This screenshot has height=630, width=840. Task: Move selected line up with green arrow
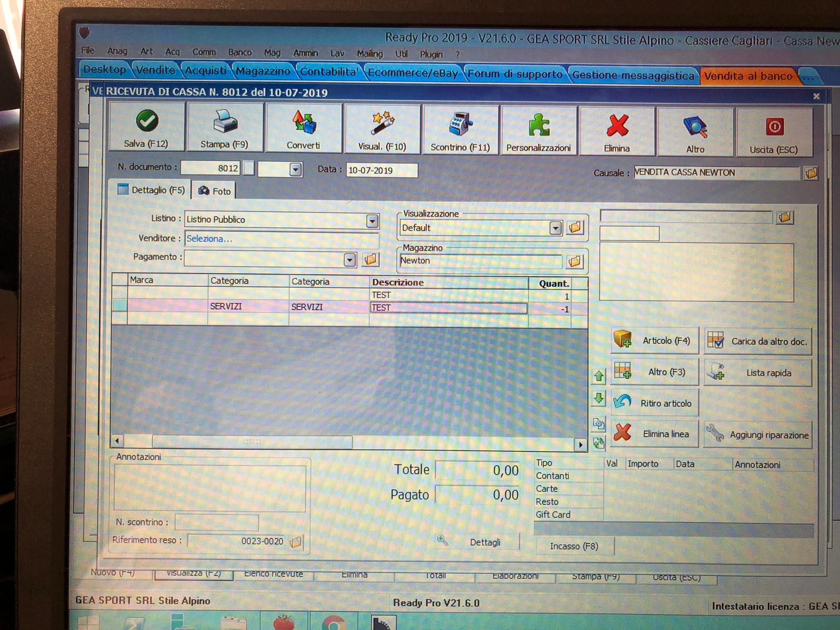[599, 376]
